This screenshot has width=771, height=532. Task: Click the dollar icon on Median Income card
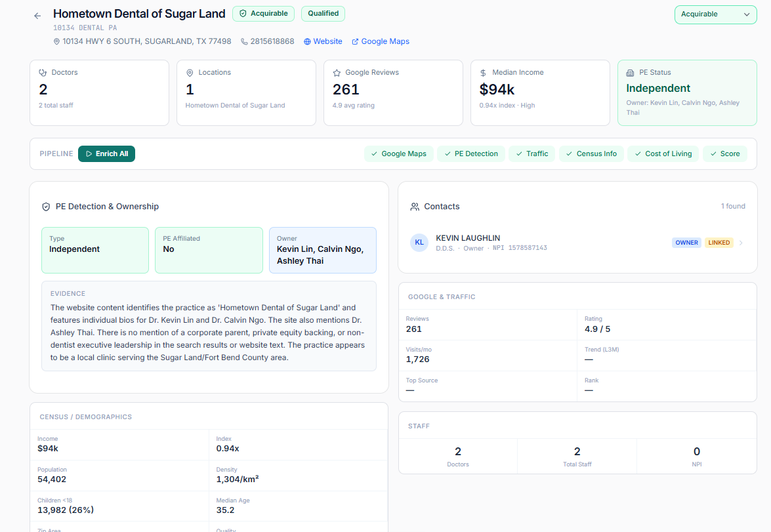click(x=483, y=73)
